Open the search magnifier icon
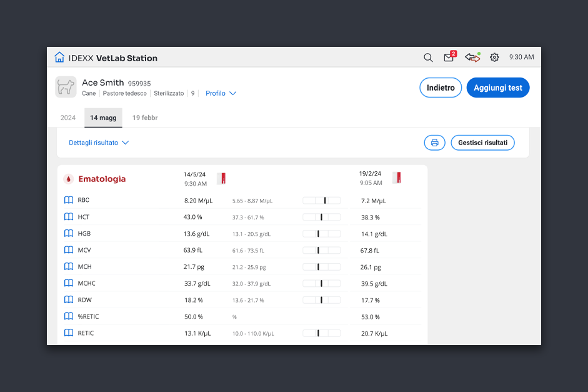 click(428, 58)
